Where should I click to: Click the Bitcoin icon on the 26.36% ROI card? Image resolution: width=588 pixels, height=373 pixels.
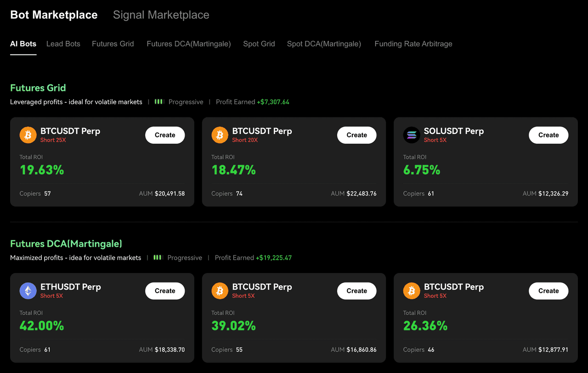411,290
